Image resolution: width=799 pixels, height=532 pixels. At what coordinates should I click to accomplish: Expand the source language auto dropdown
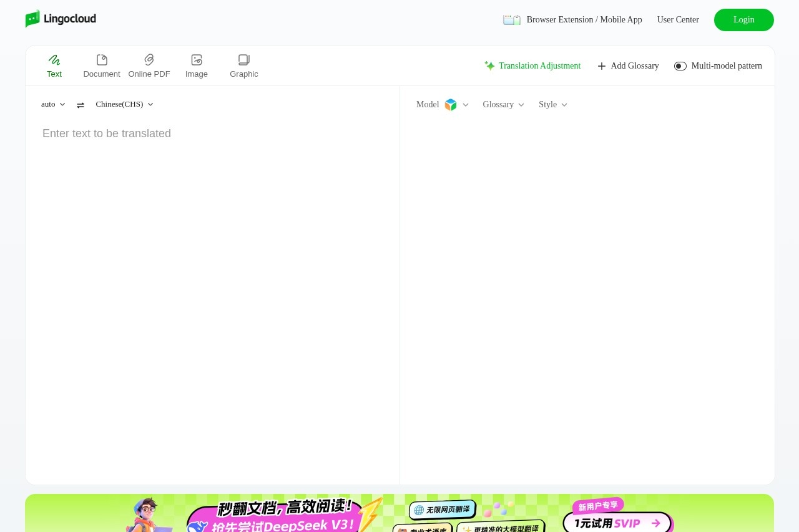(53, 104)
